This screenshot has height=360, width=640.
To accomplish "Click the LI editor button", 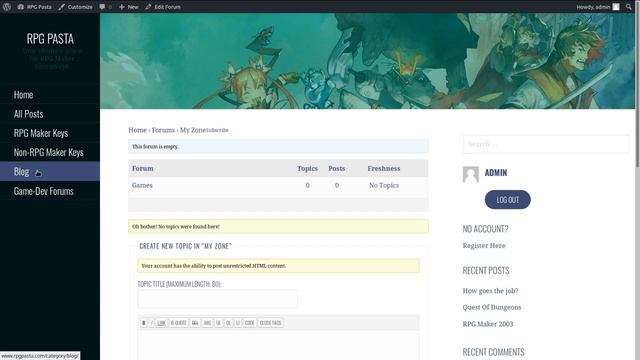I will (238, 323).
